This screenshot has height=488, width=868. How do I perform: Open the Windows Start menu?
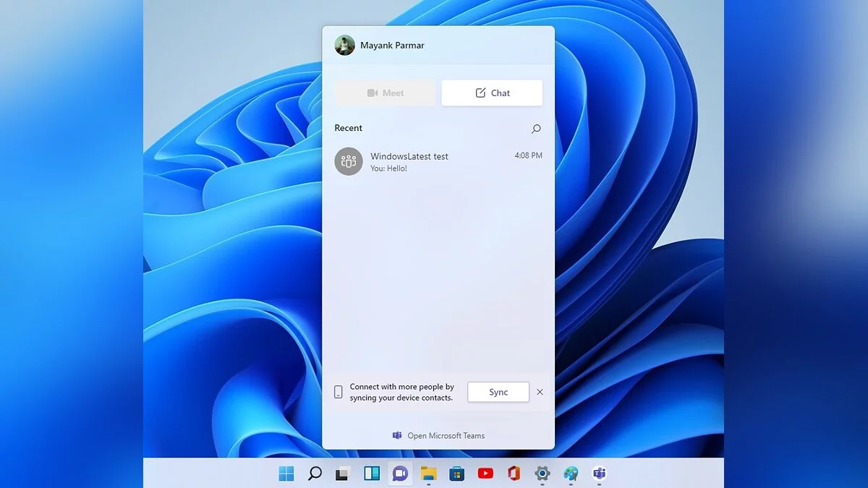coord(286,474)
